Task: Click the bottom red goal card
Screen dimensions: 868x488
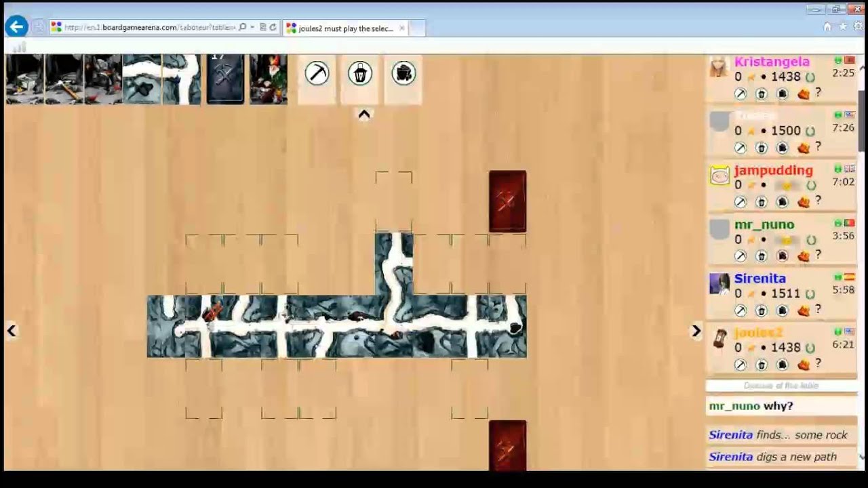Action: [x=507, y=445]
